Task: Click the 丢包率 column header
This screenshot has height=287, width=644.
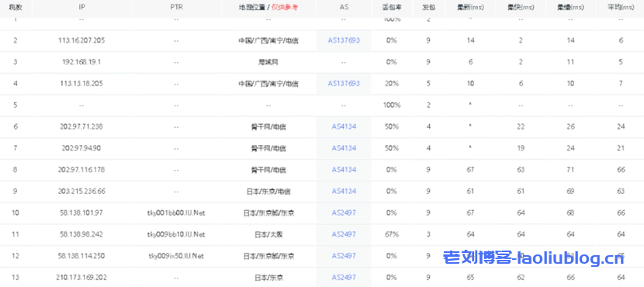Action: coord(391,8)
